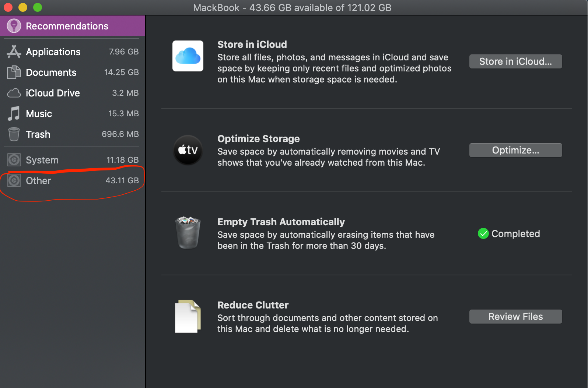Click the green zoom window button
The height and width of the screenshot is (388, 588).
38,7
